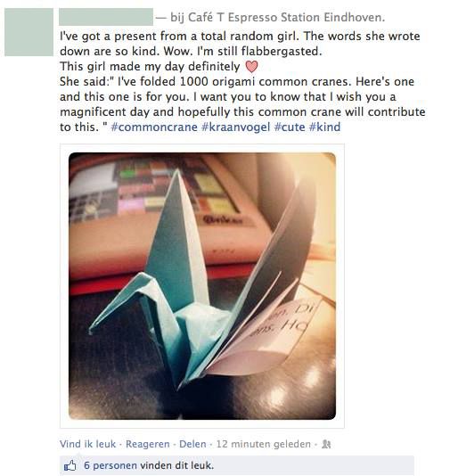
Task: Click the thumbs-up icon in likes bar
Action: tap(70, 465)
